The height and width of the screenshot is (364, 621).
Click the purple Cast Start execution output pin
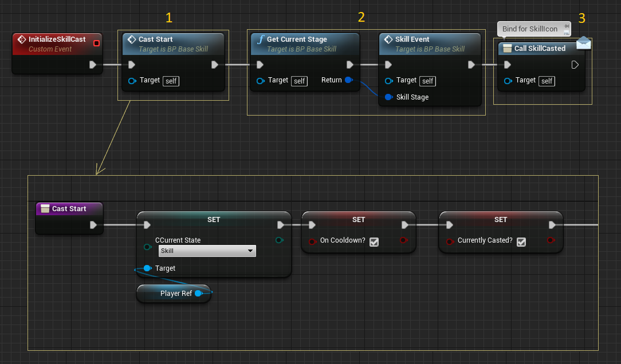pyautogui.click(x=93, y=225)
